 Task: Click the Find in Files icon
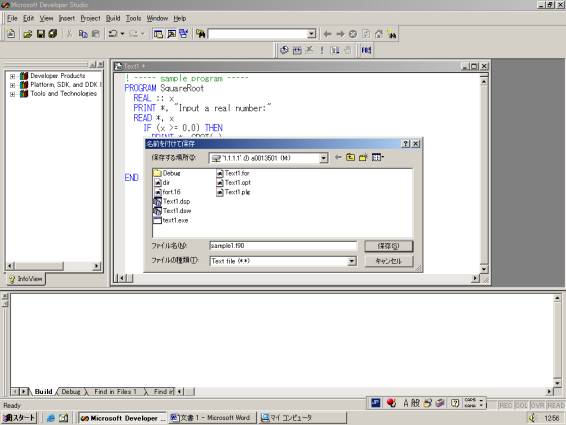[201, 34]
